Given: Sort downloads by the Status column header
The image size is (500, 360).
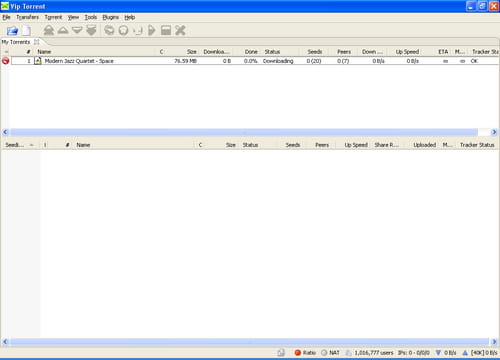Looking at the screenshot, I should [x=272, y=52].
